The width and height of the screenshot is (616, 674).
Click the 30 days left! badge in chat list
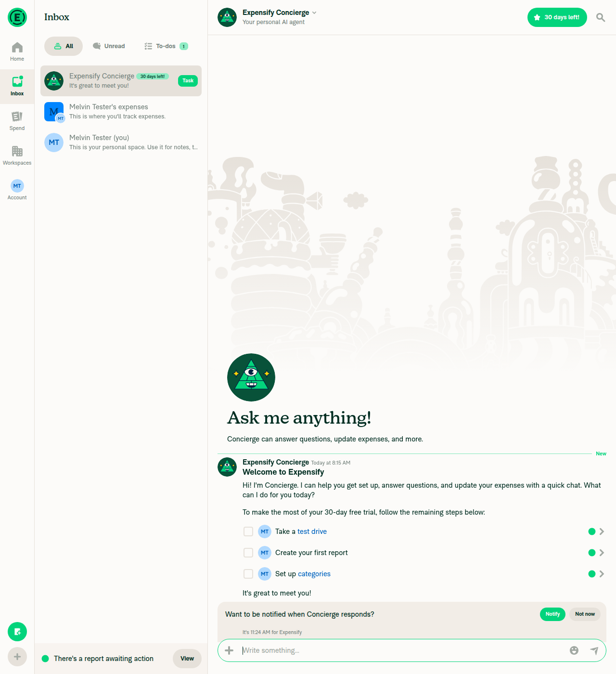[153, 77]
